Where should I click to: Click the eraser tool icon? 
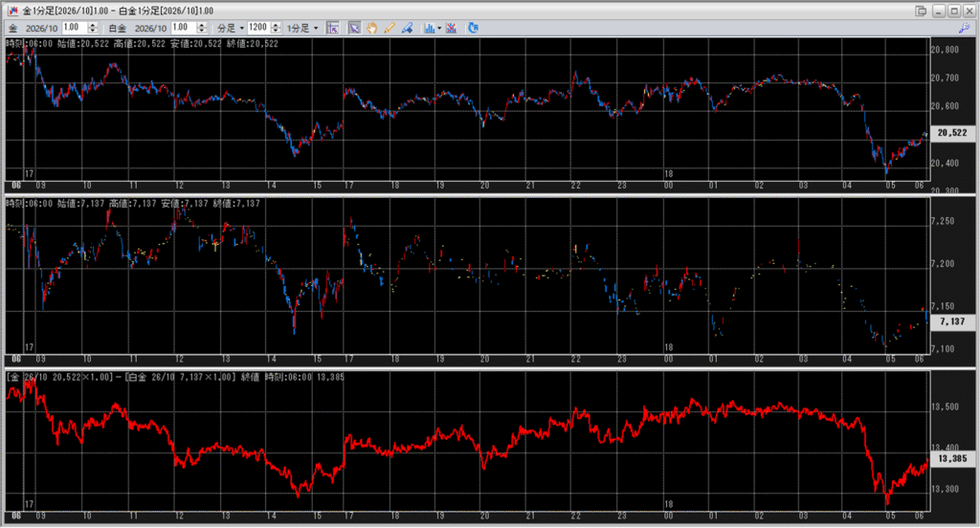pos(406,28)
